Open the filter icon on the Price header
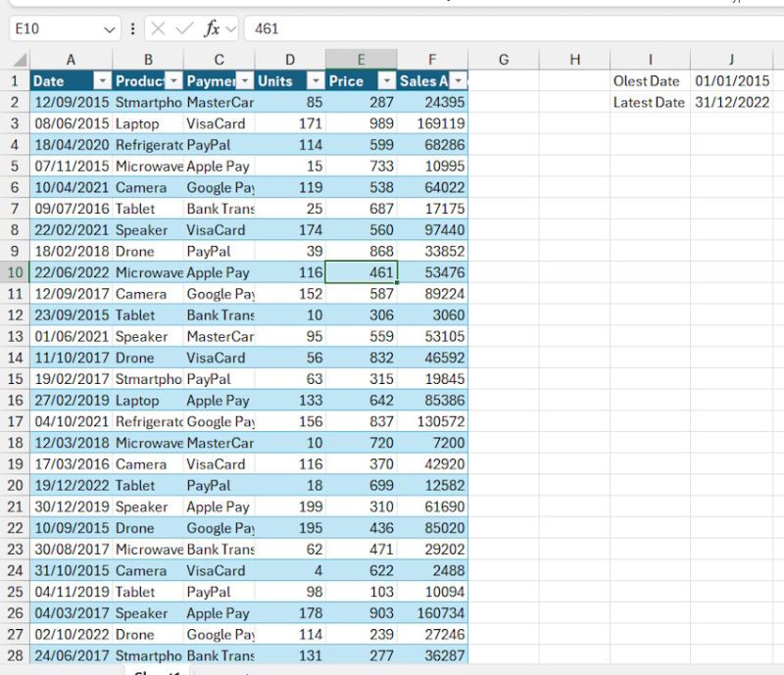 pos(387,80)
